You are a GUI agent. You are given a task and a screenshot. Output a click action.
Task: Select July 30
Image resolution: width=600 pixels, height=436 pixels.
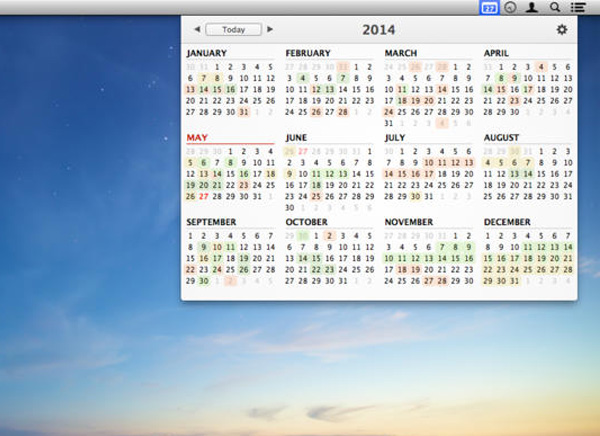pos(415,196)
